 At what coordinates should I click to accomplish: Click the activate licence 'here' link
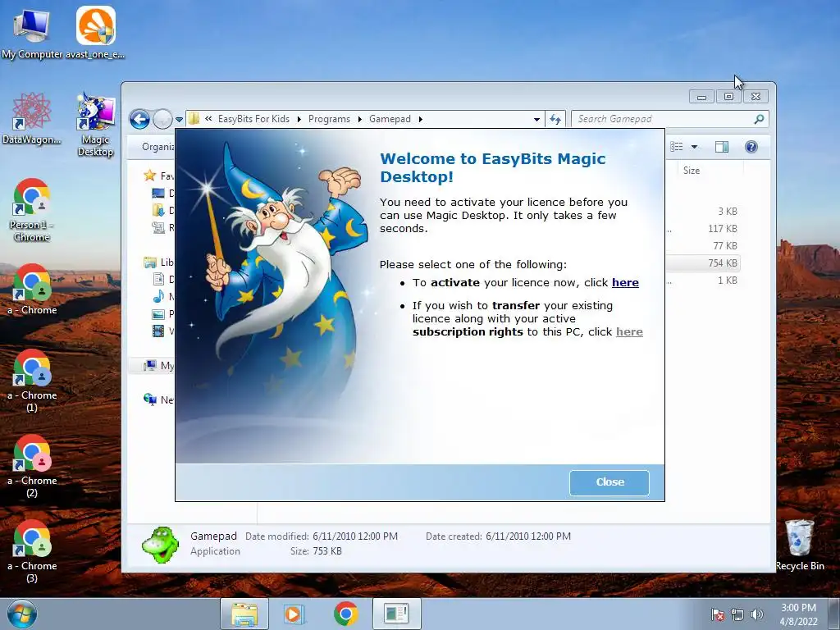[625, 283]
